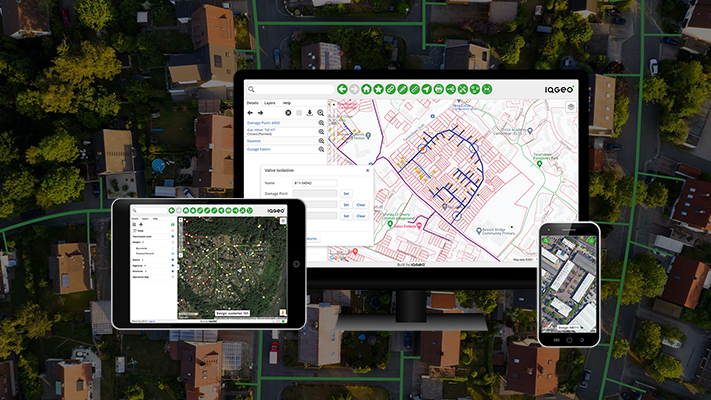Zoom to Squeeze via its magnifier

click(321, 141)
